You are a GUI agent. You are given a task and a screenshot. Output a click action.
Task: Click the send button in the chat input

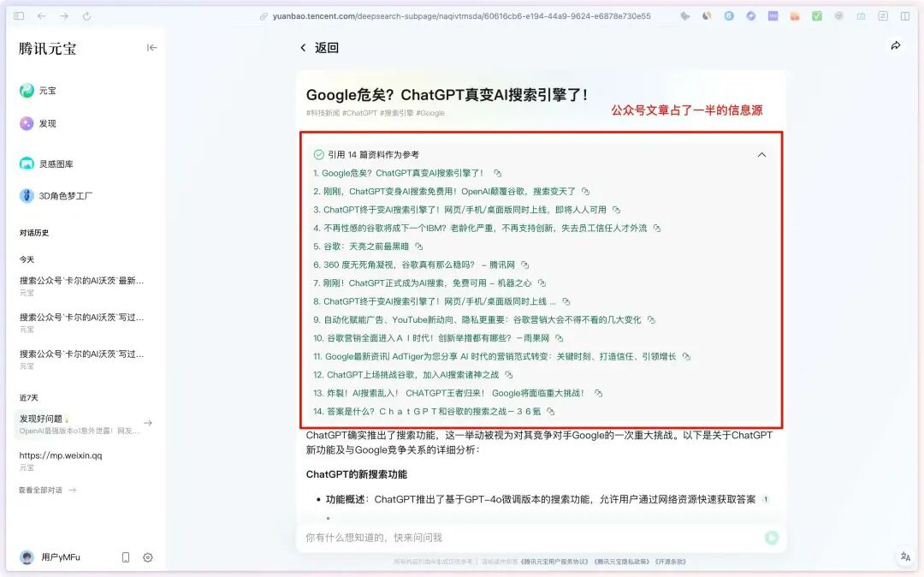772,538
